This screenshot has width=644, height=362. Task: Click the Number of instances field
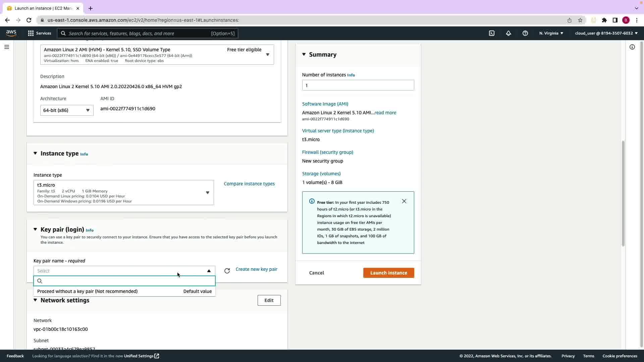(358, 85)
